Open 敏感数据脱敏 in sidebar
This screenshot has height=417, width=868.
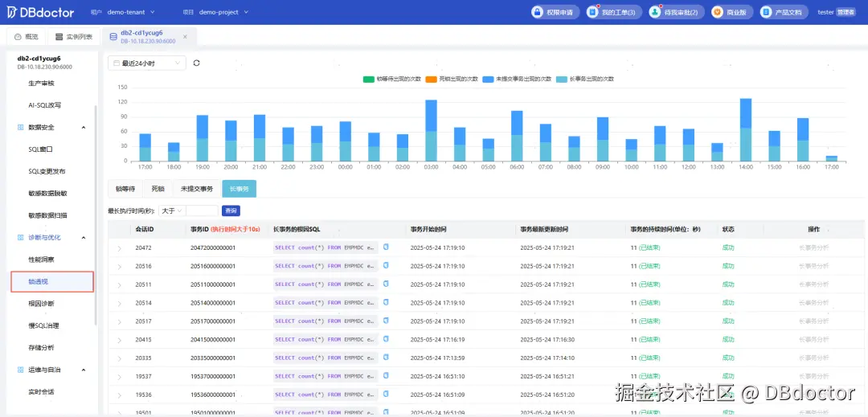click(47, 194)
